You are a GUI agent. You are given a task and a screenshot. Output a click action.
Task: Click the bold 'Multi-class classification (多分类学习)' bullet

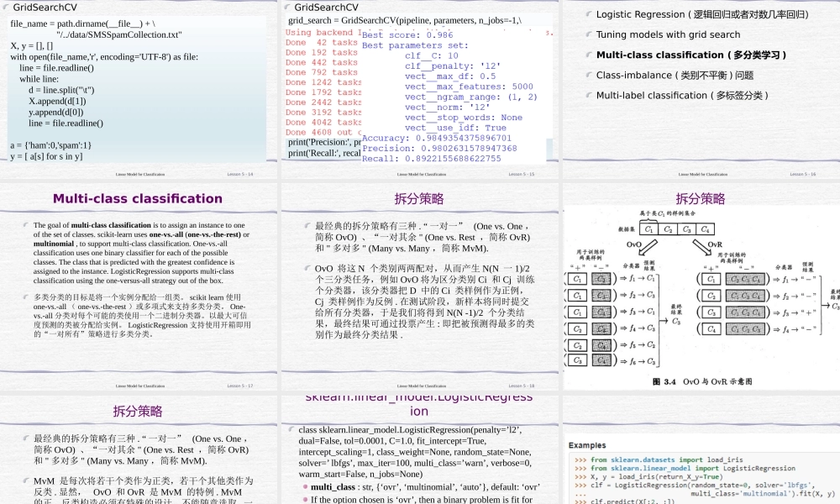click(691, 55)
